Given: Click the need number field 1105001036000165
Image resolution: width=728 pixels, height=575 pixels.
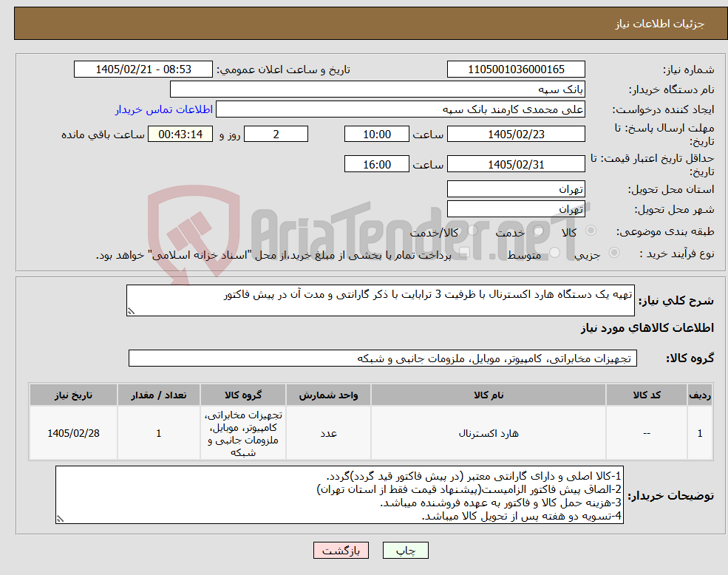Looking at the screenshot, I should (x=516, y=69).
